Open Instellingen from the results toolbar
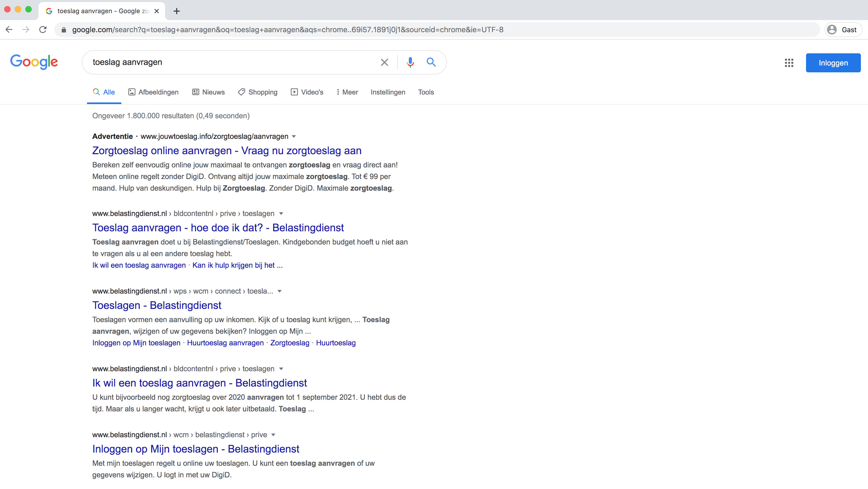This screenshot has width=868, height=489. [x=388, y=92]
